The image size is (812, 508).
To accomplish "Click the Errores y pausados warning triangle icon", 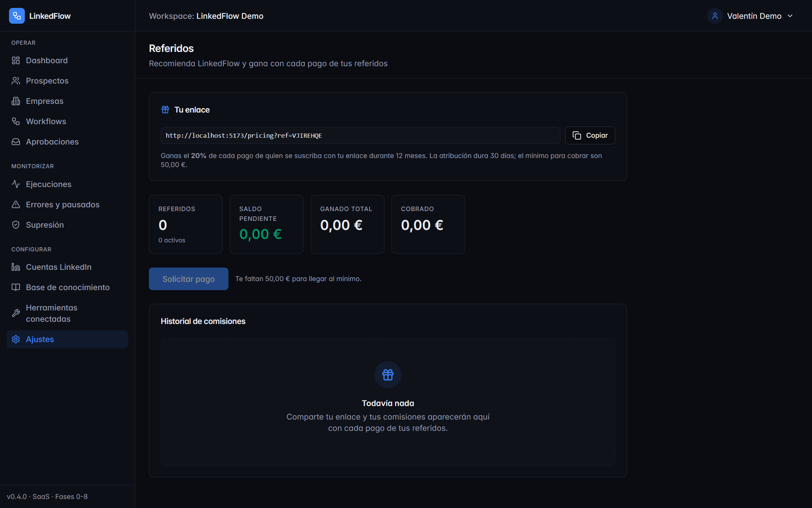I will tap(16, 205).
